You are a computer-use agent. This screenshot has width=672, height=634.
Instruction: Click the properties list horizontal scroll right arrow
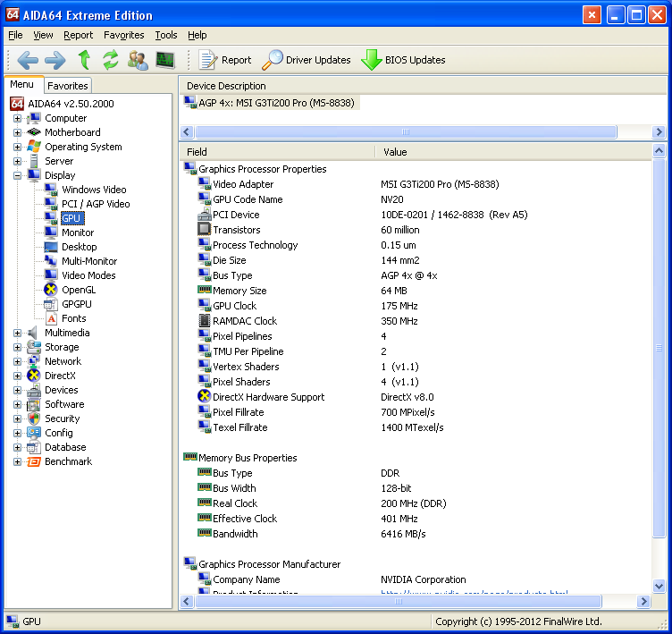click(x=643, y=602)
